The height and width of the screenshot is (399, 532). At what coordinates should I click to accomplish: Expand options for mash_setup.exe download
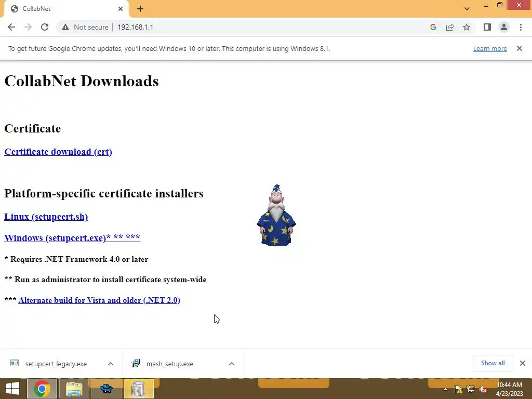232,364
